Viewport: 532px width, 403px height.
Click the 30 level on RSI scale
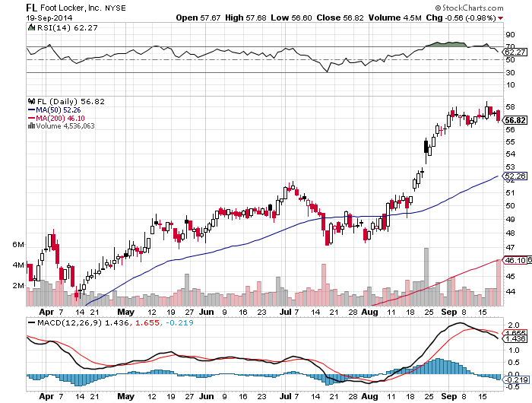(x=510, y=73)
